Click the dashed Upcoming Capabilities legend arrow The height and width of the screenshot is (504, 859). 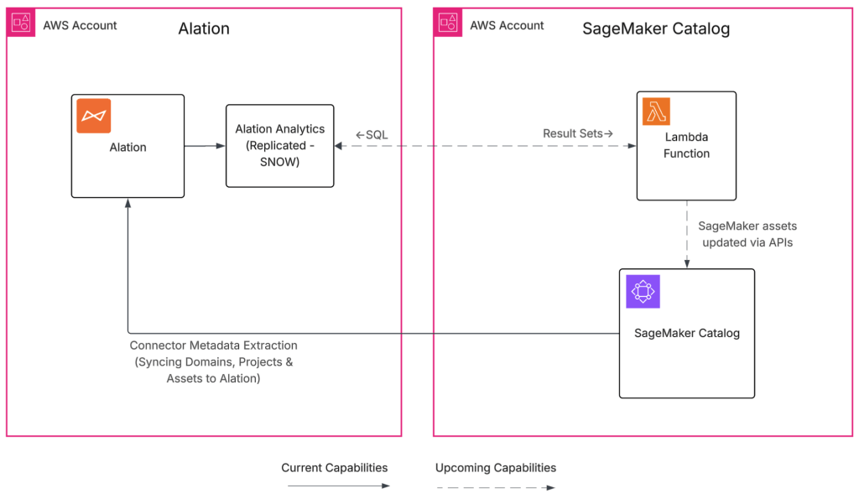click(495, 486)
